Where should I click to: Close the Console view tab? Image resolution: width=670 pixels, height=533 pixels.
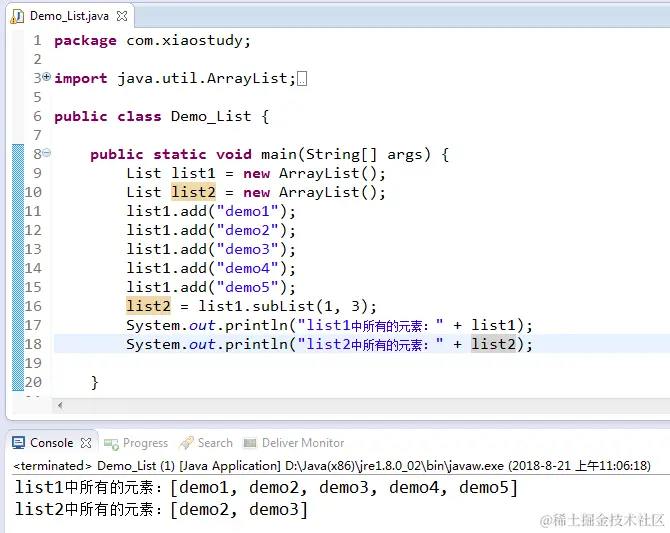coord(86,443)
